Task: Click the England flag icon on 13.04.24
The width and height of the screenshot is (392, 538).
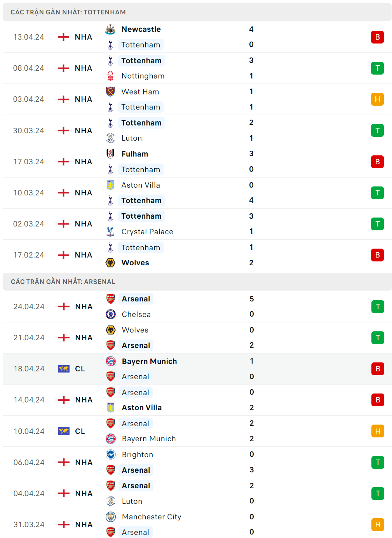Action: pos(63,37)
